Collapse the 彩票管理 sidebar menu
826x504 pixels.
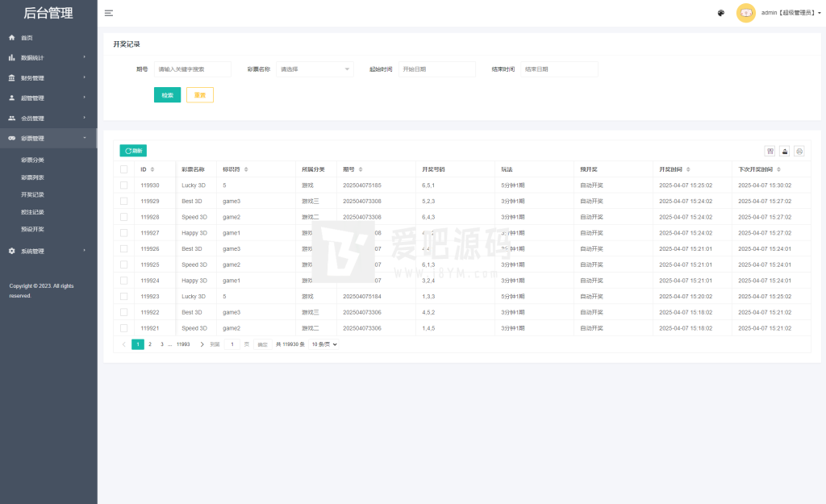coord(48,138)
